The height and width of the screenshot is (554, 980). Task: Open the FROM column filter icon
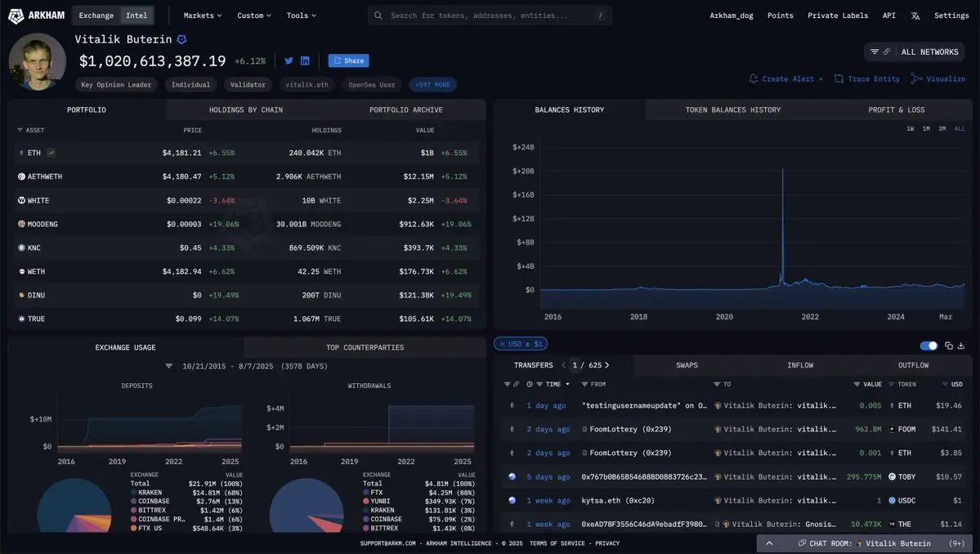click(584, 384)
